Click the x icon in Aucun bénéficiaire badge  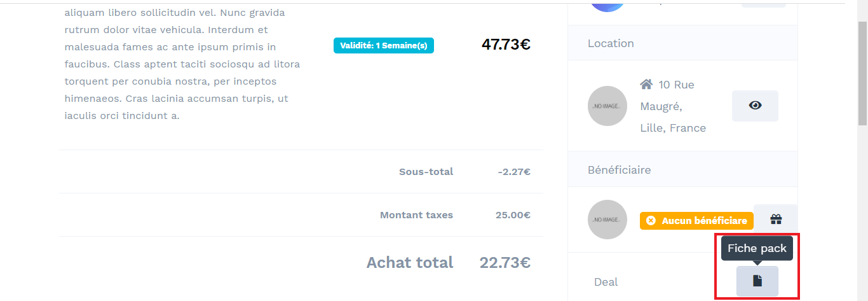click(651, 221)
